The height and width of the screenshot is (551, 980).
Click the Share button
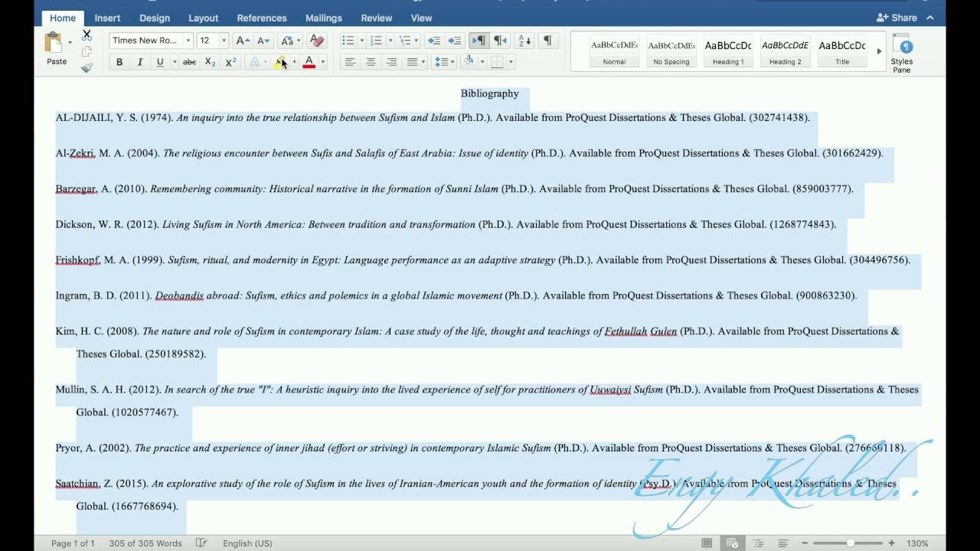897,18
